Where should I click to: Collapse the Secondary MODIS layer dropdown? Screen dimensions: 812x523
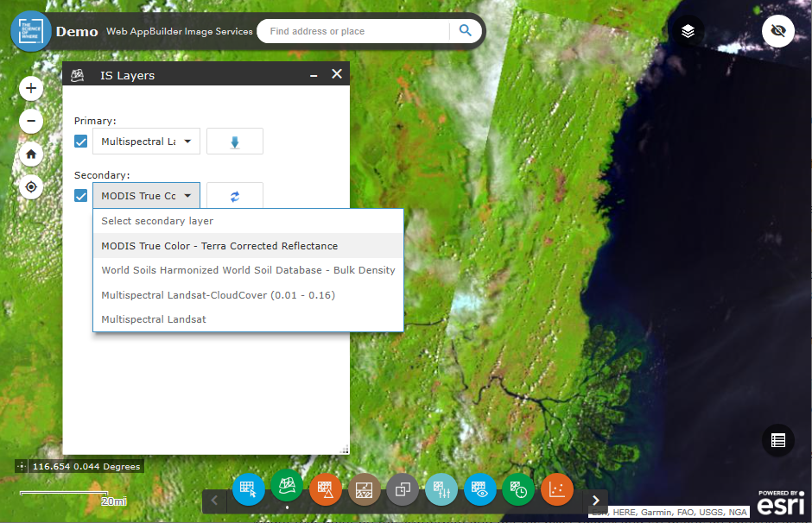147,196
